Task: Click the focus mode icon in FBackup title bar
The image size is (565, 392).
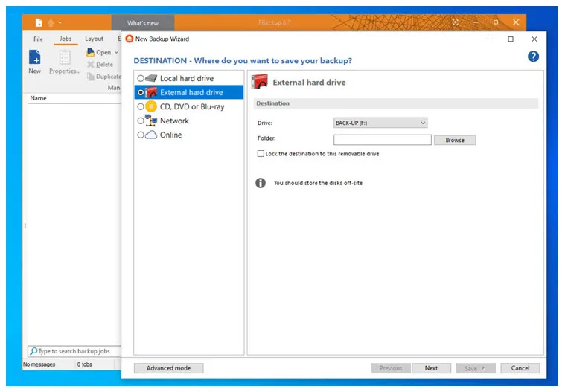Action: click(x=455, y=22)
